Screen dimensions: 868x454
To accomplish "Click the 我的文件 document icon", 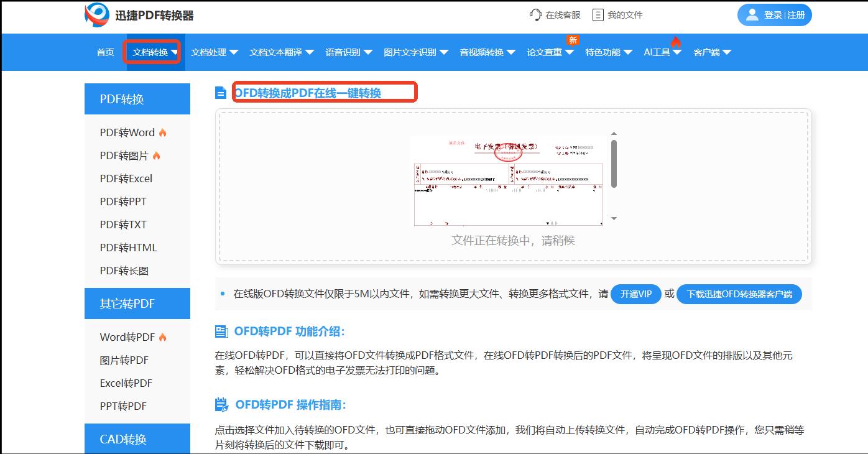I will tap(598, 15).
